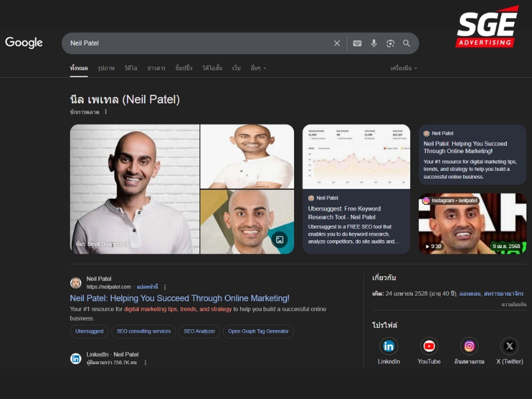Open the three-dot menu for the LinkedIn result
The height and width of the screenshot is (399, 532).
click(x=145, y=362)
